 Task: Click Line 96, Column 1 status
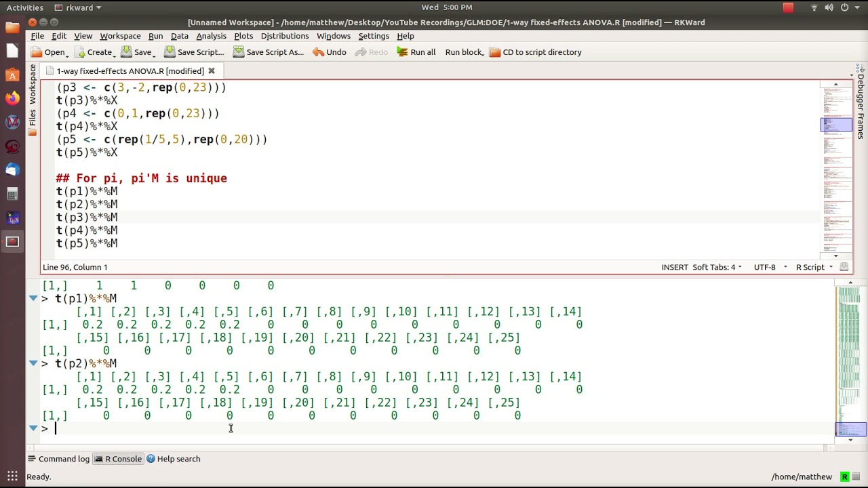[x=75, y=267]
